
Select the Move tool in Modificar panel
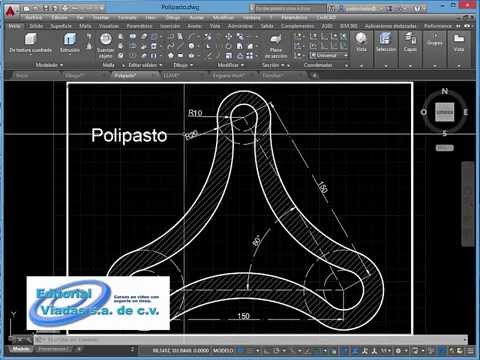click(x=229, y=36)
